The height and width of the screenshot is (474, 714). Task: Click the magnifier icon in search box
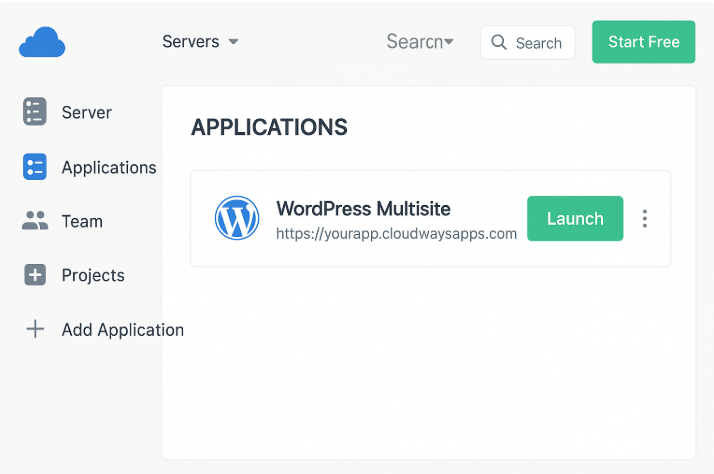click(499, 42)
